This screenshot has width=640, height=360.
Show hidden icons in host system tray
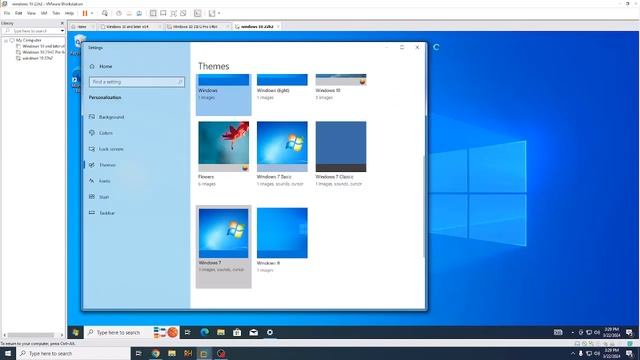[572, 353]
